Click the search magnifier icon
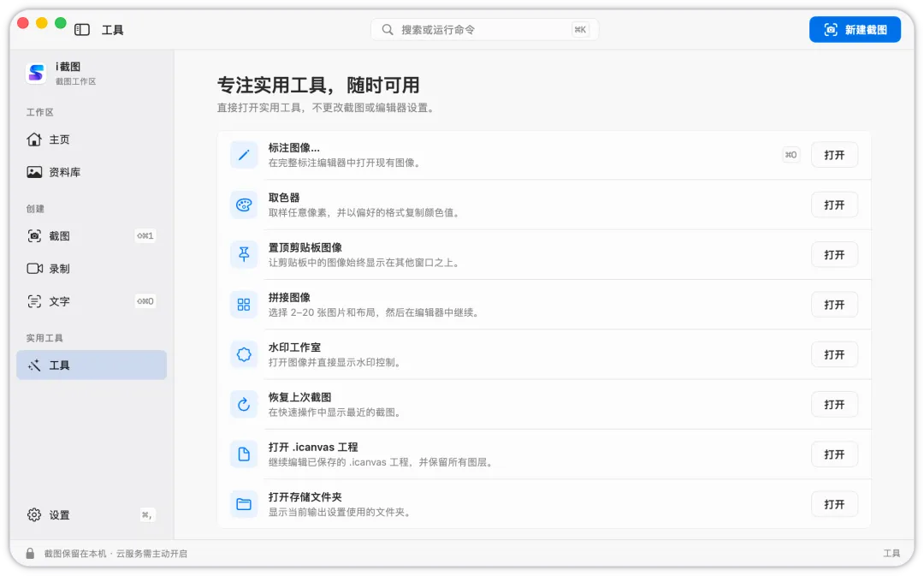Image resolution: width=924 pixels, height=576 pixels. [x=388, y=29]
